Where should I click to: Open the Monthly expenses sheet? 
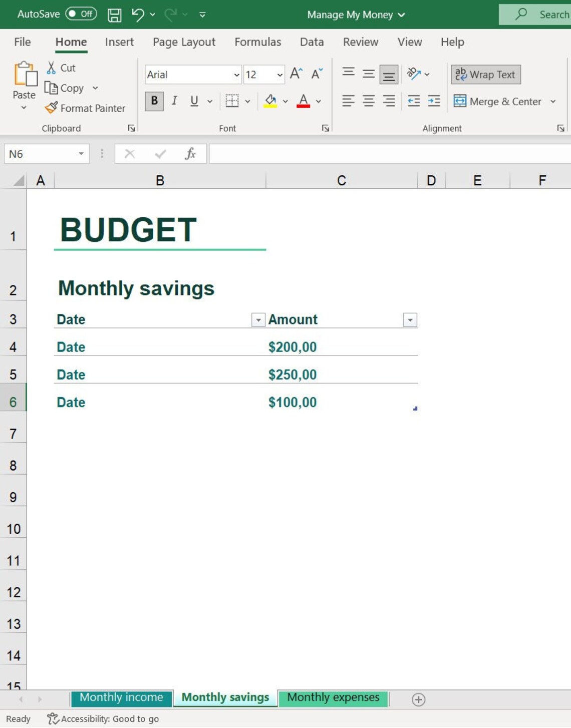tap(333, 697)
